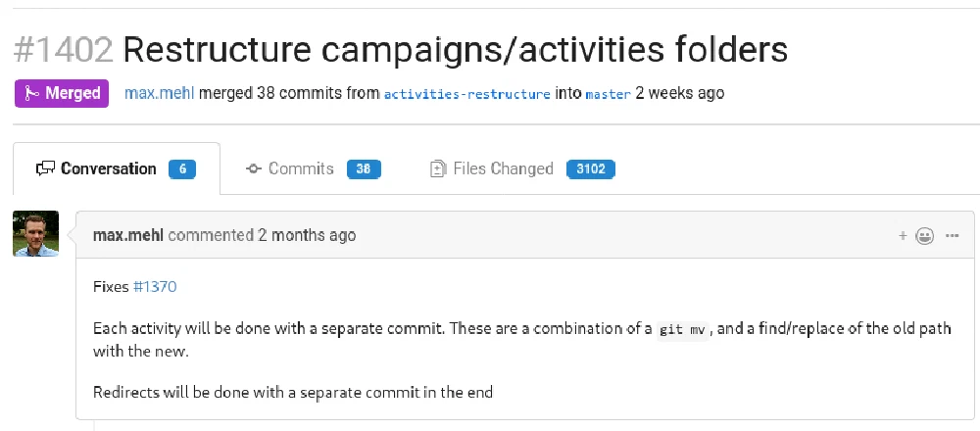
Task: Click the Conversation speech bubble icon
Action: pyautogui.click(x=45, y=169)
